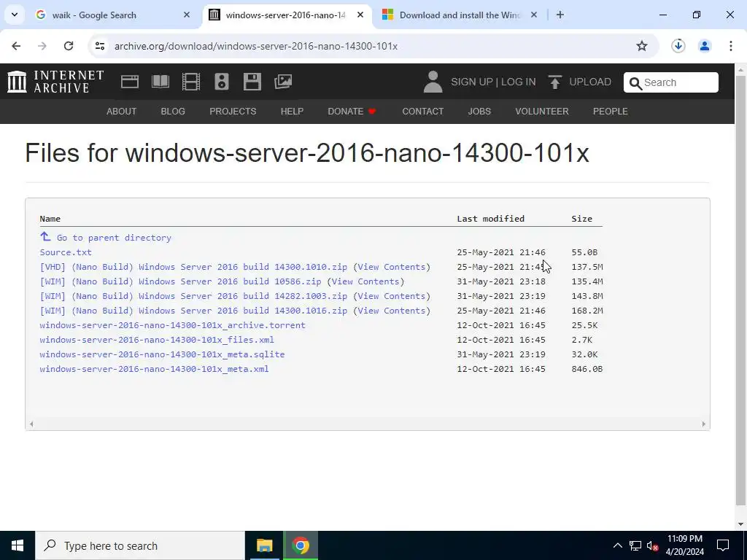This screenshot has width=747, height=560.
Task: Click the LOG IN link
Action: (x=519, y=82)
